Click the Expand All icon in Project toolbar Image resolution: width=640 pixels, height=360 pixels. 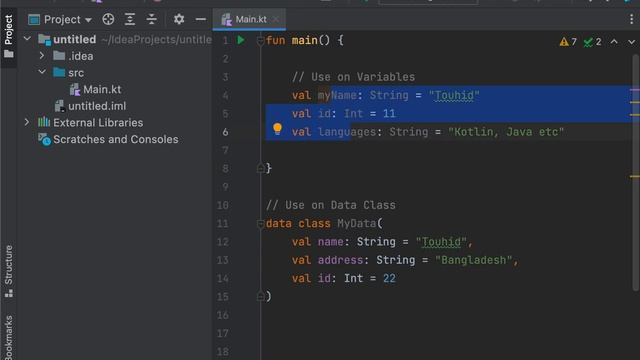click(130, 19)
